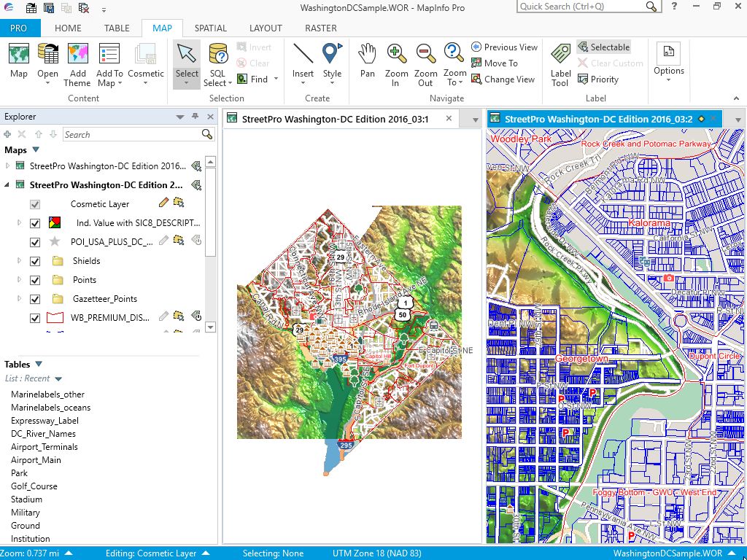Open the RASTER ribbon tab
The image size is (747, 560).
321,28
